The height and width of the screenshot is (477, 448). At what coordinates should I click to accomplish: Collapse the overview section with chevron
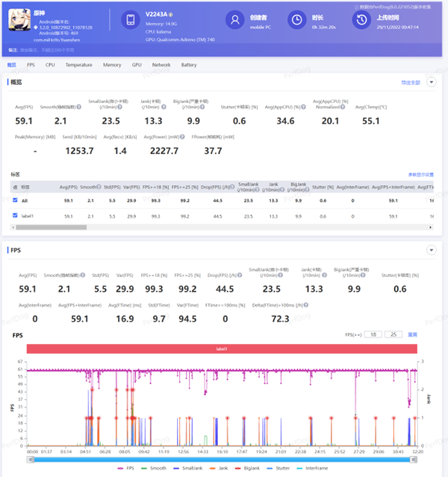pos(431,81)
